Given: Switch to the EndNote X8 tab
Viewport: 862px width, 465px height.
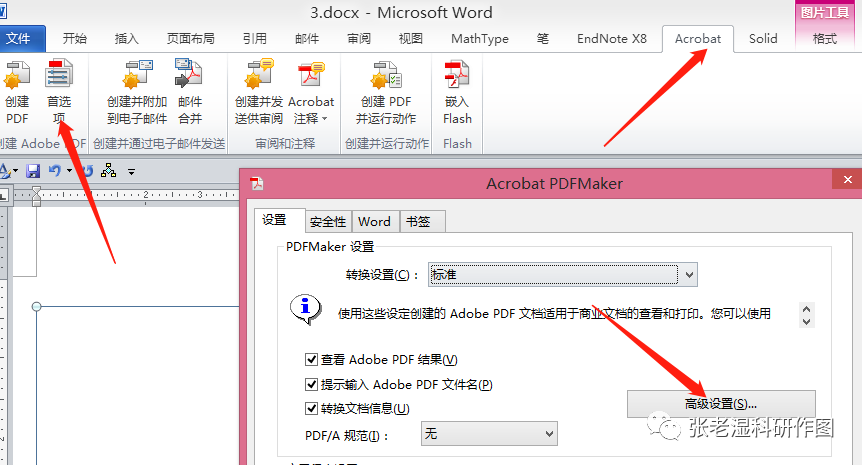Looking at the screenshot, I should pos(612,38).
